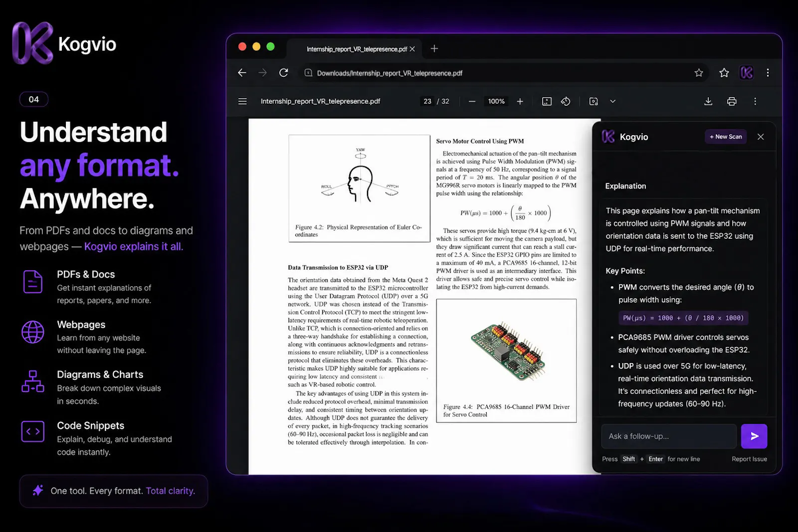Click 'Figure 4.4: PCA9685 16-Channel' caption

point(506,410)
